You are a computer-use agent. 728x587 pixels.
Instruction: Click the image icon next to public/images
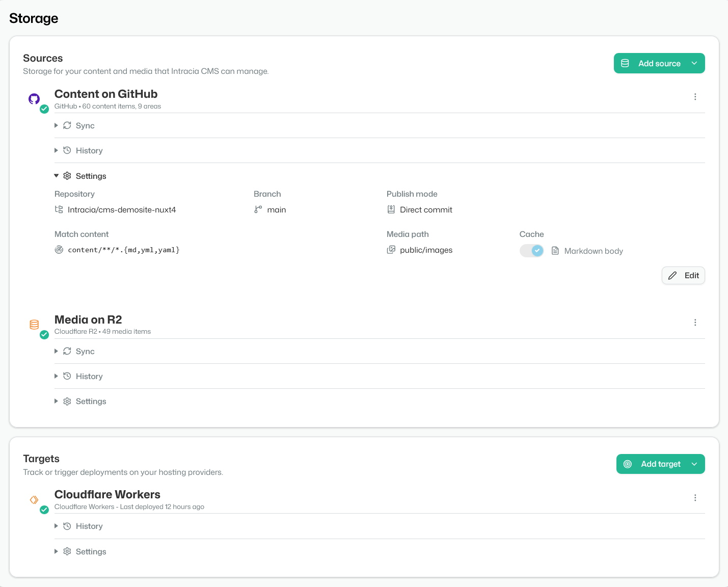(x=391, y=250)
